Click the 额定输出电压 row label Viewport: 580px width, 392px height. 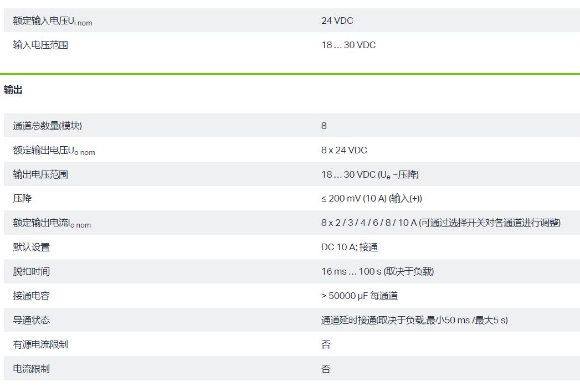pos(54,151)
